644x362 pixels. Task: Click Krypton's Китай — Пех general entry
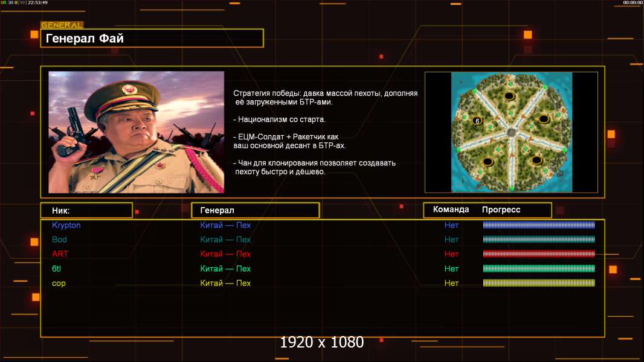click(x=225, y=225)
